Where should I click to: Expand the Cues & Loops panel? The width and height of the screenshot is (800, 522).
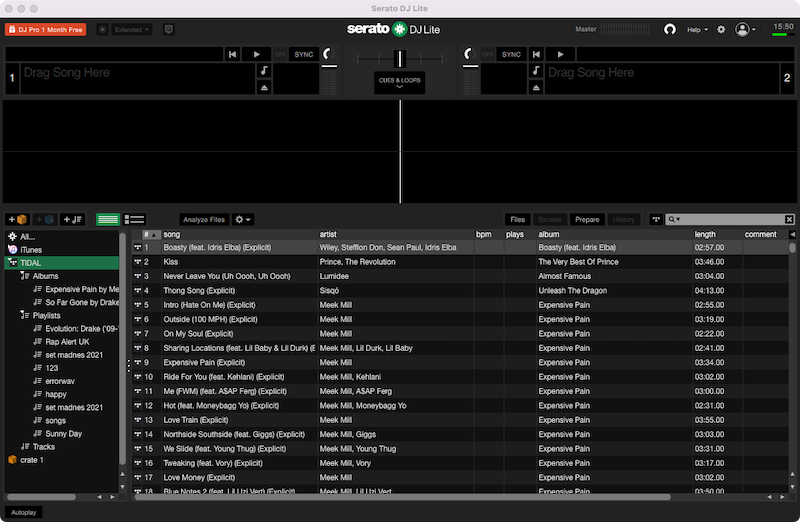(399, 82)
